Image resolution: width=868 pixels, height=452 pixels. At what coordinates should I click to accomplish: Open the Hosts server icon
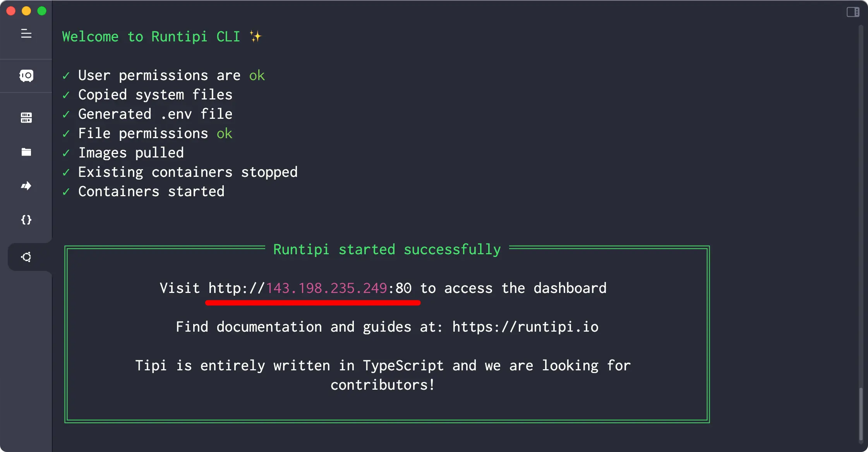coord(26,118)
